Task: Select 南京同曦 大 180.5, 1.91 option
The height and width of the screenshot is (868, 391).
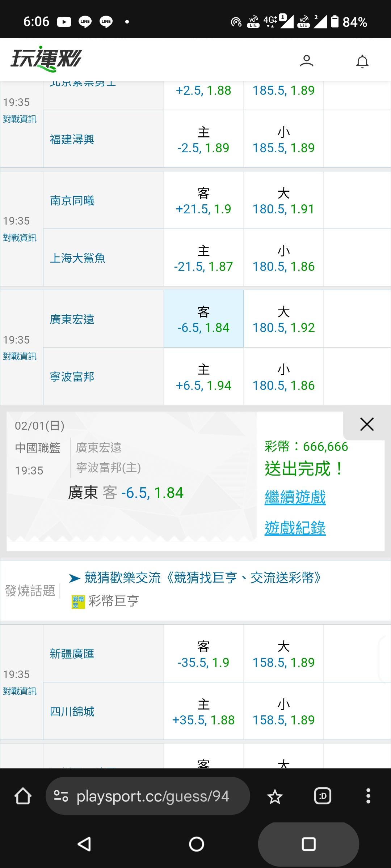Action: click(x=283, y=200)
